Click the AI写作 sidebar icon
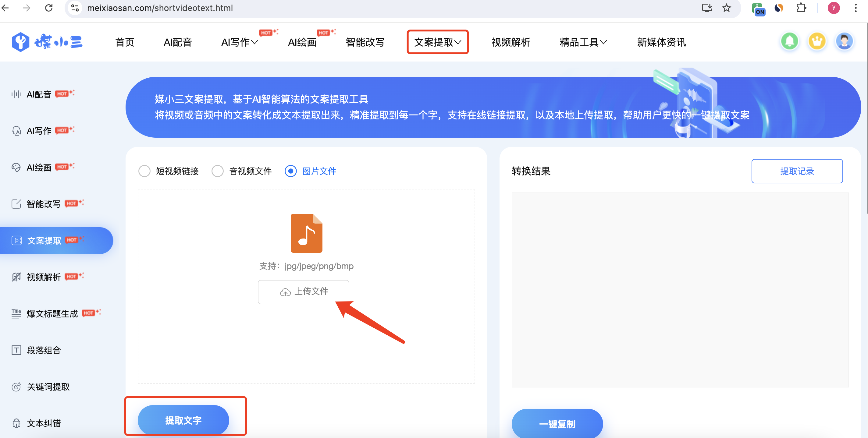Screen dimensions: 868x438 click(16, 131)
